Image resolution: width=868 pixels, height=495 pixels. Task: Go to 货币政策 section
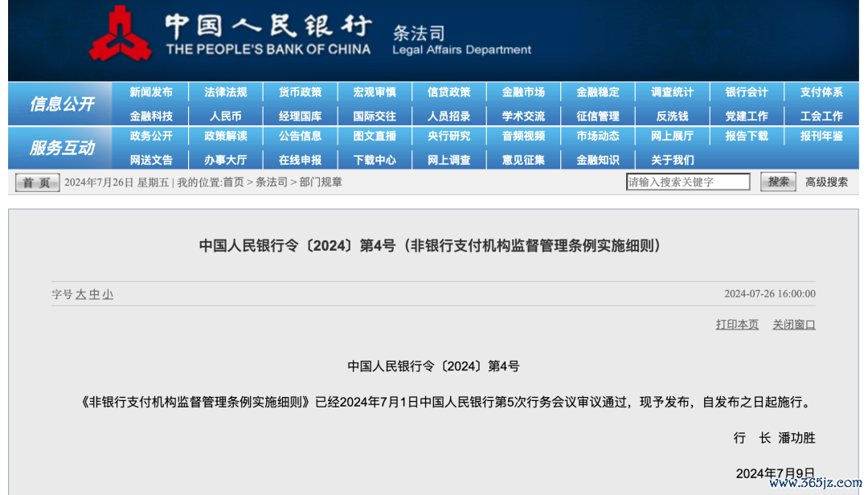click(x=300, y=92)
